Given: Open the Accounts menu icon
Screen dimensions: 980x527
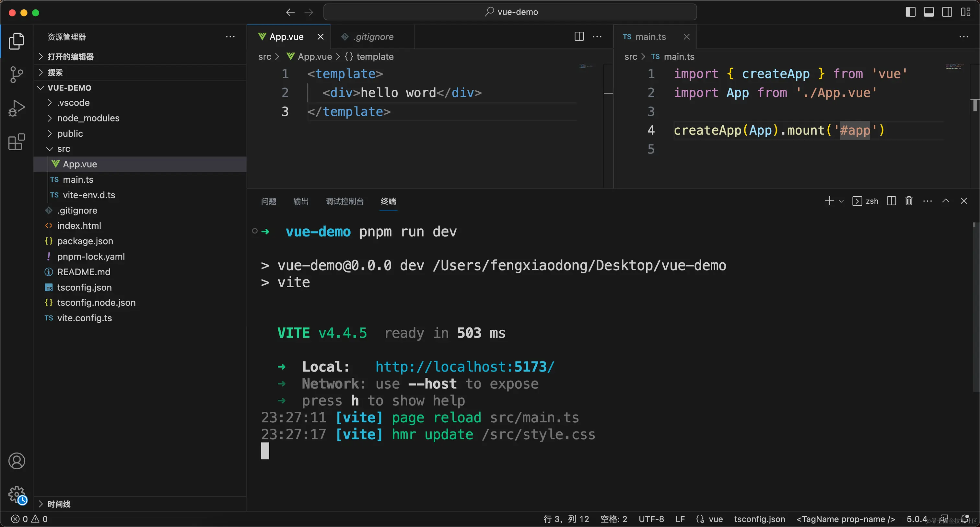Looking at the screenshot, I should (16, 461).
